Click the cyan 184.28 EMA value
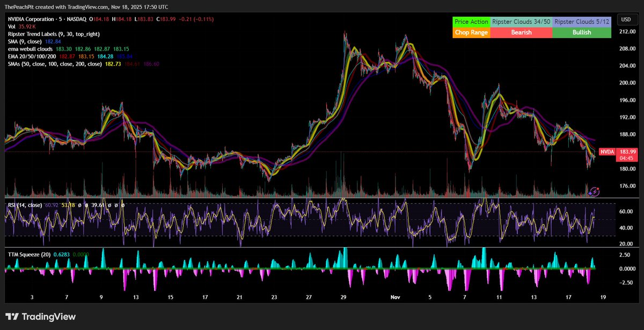 click(x=105, y=56)
